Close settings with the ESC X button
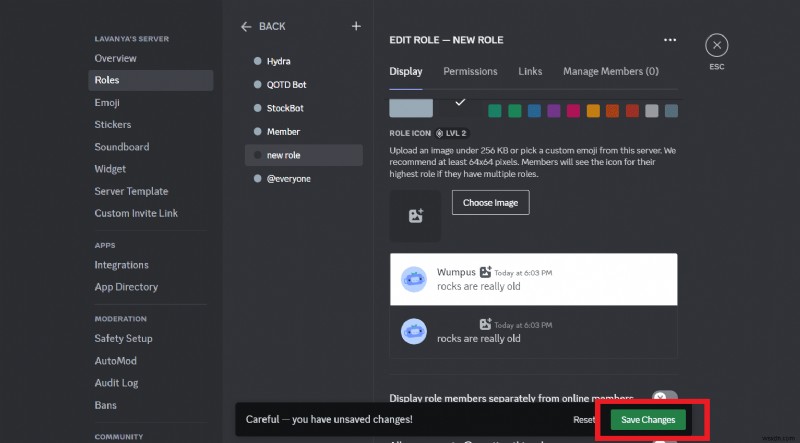This screenshot has width=800, height=443. tap(716, 45)
